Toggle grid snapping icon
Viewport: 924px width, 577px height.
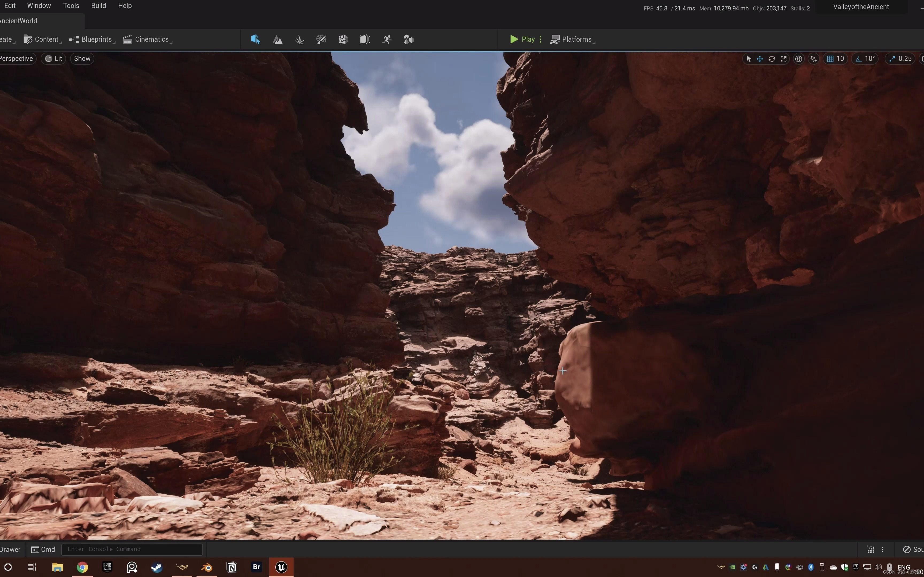(x=830, y=59)
